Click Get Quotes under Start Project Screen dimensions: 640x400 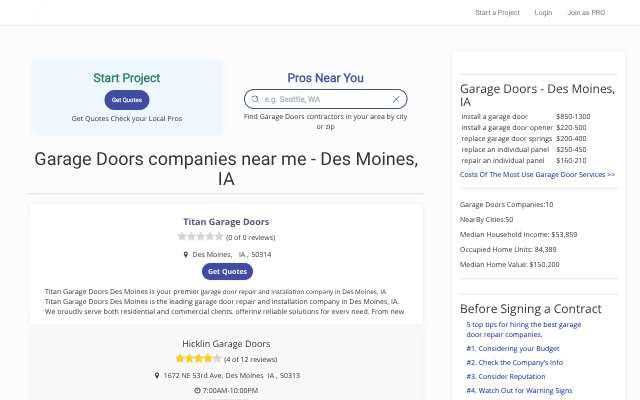coord(127,100)
